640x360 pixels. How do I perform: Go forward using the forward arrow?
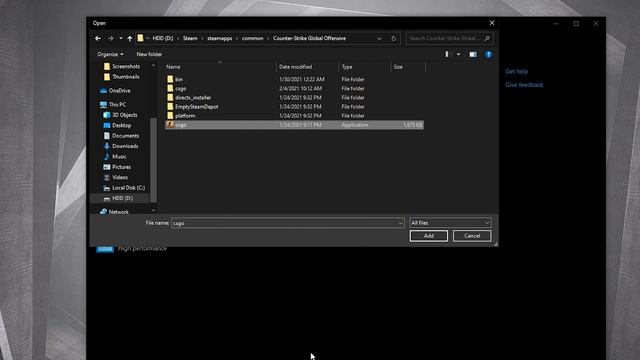click(111, 38)
